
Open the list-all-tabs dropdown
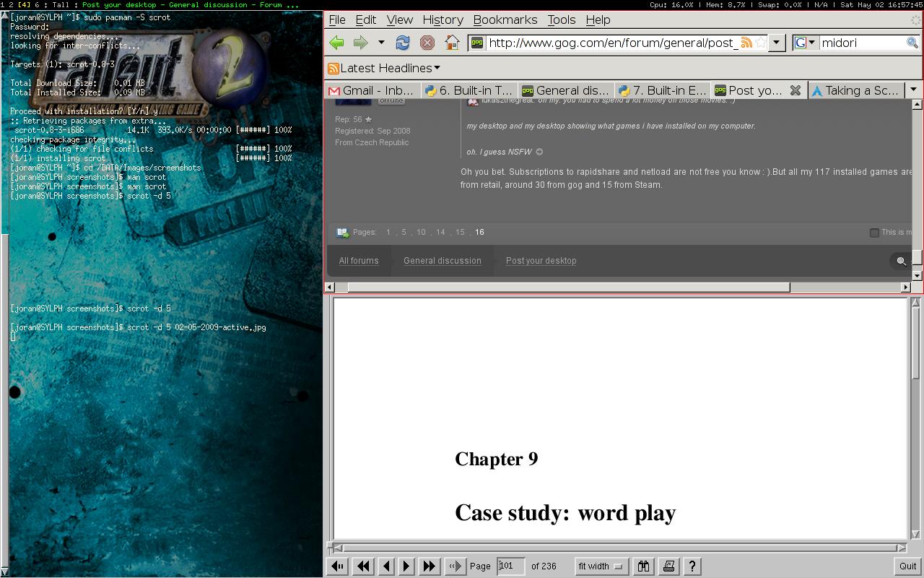point(913,90)
